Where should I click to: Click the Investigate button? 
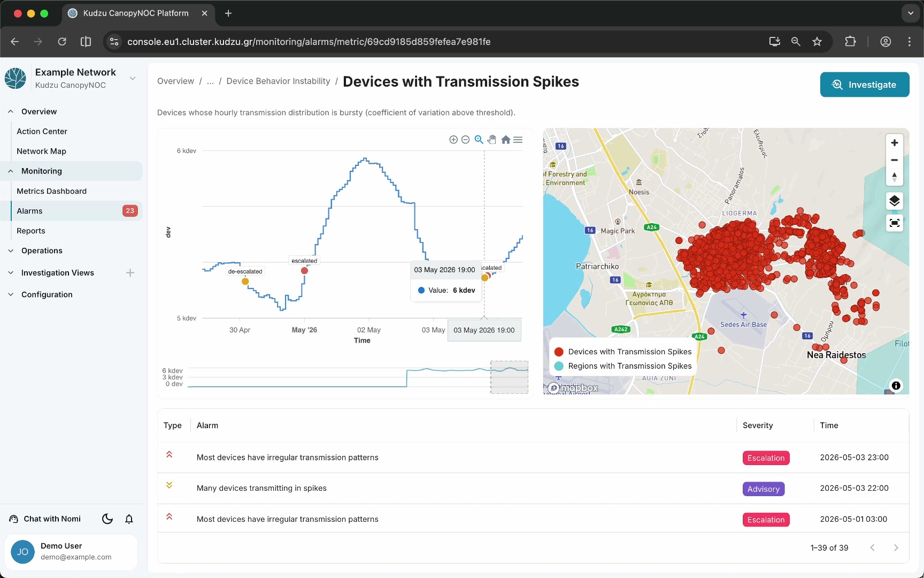click(865, 85)
